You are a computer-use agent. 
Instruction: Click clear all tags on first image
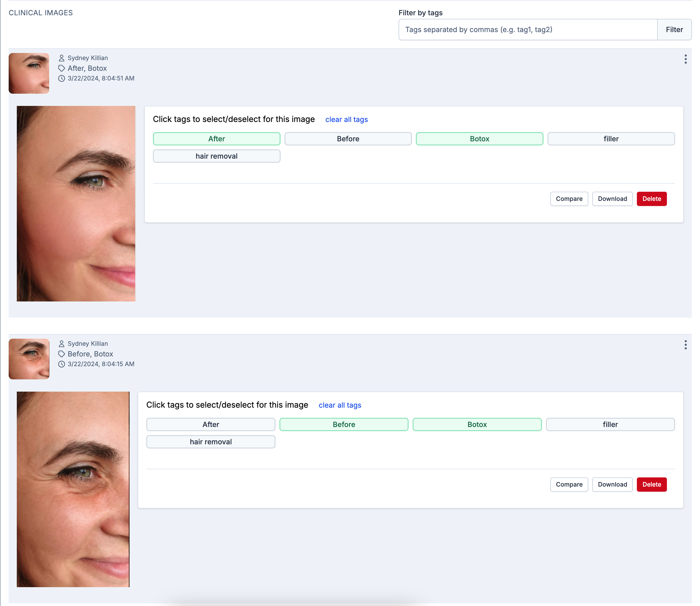pos(346,119)
